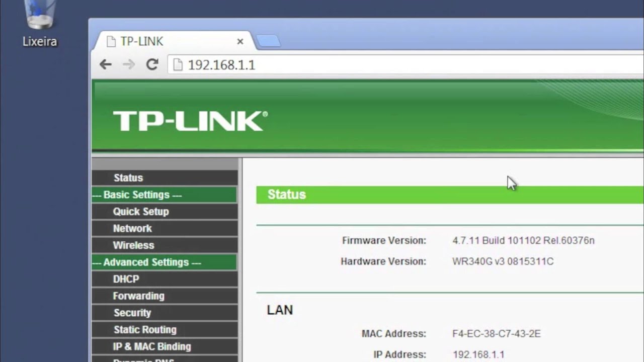Reload the page with the refresh icon
This screenshot has height=362, width=644.
(x=152, y=64)
